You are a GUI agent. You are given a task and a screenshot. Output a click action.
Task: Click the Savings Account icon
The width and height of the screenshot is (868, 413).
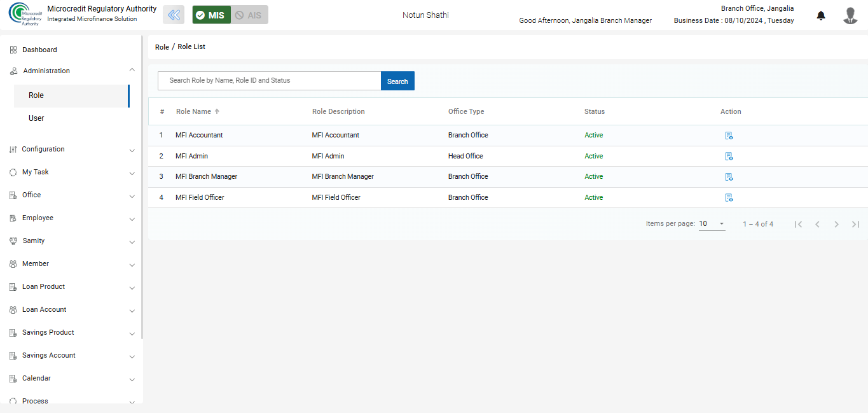point(13,356)
